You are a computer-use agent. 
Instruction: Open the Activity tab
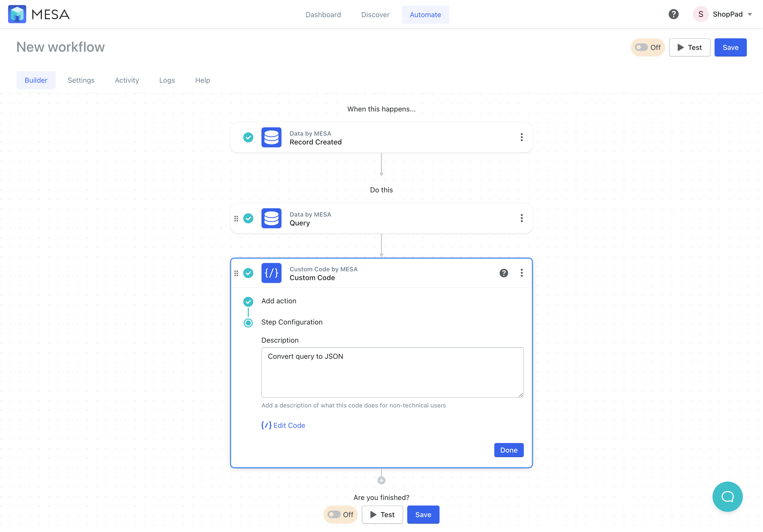(127, 80)
